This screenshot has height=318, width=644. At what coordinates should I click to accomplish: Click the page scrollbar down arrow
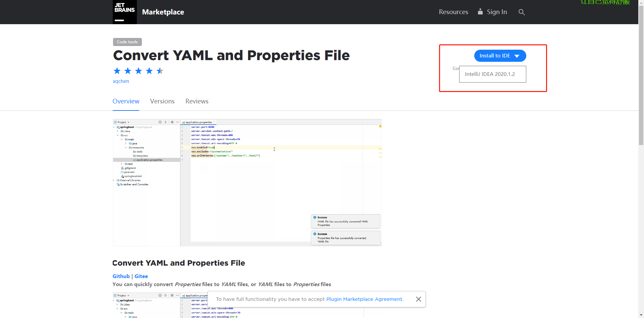tap(641, 315)
